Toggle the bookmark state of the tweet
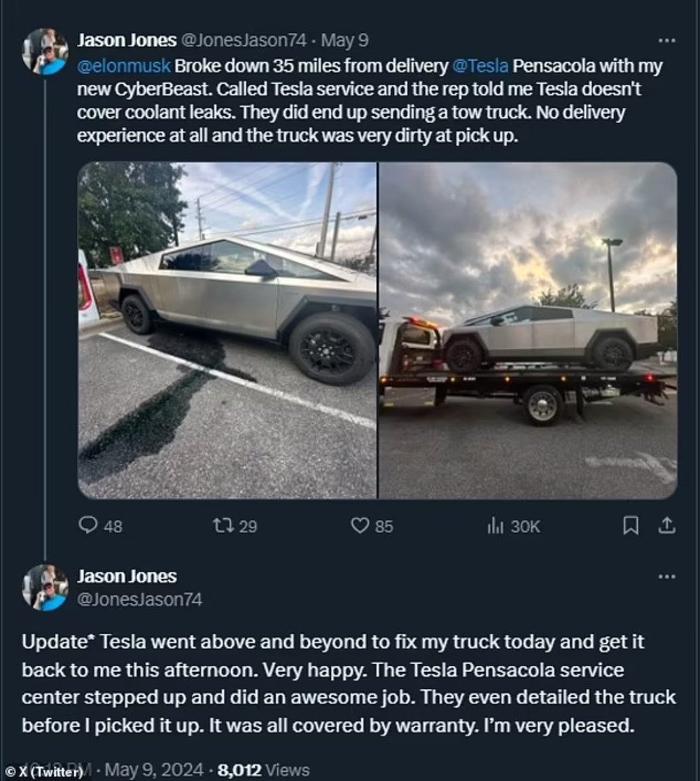 [x=631, y=525]
